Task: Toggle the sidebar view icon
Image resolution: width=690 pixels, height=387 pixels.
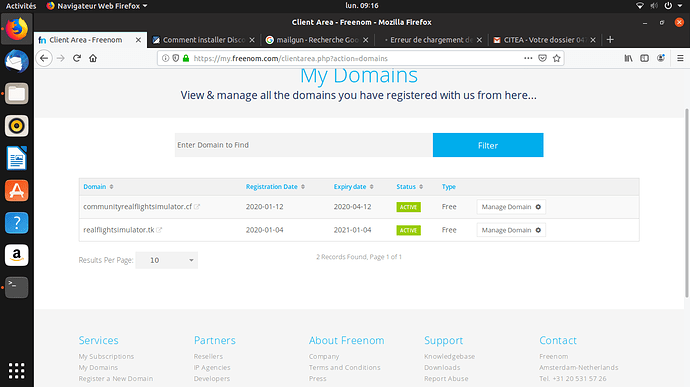Action: (x=645, y=58)
